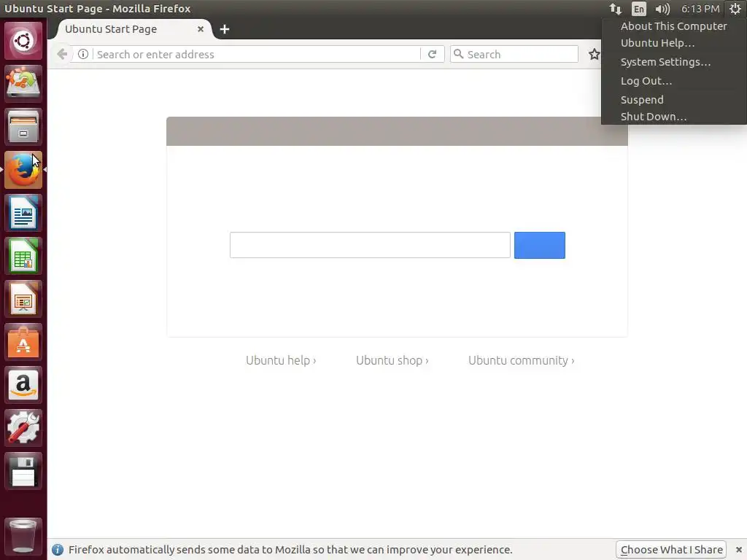Open the sound volume indicator
The image size is (747, 560).
(x=662, y=9)
